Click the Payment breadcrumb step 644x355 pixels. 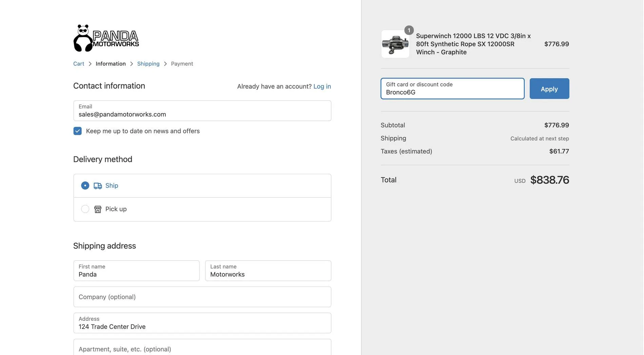[x=182, y=64]
